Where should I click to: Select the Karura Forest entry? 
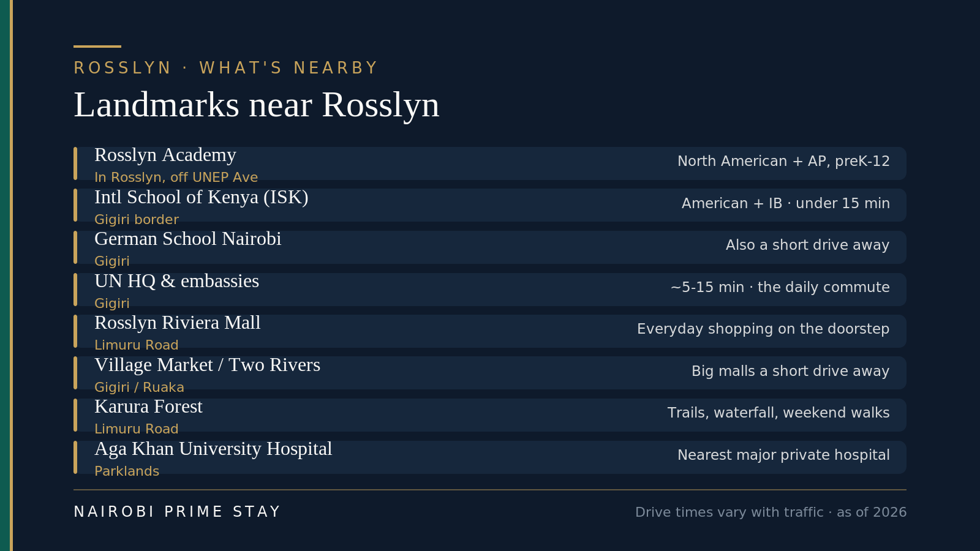[x=490, y=415]
